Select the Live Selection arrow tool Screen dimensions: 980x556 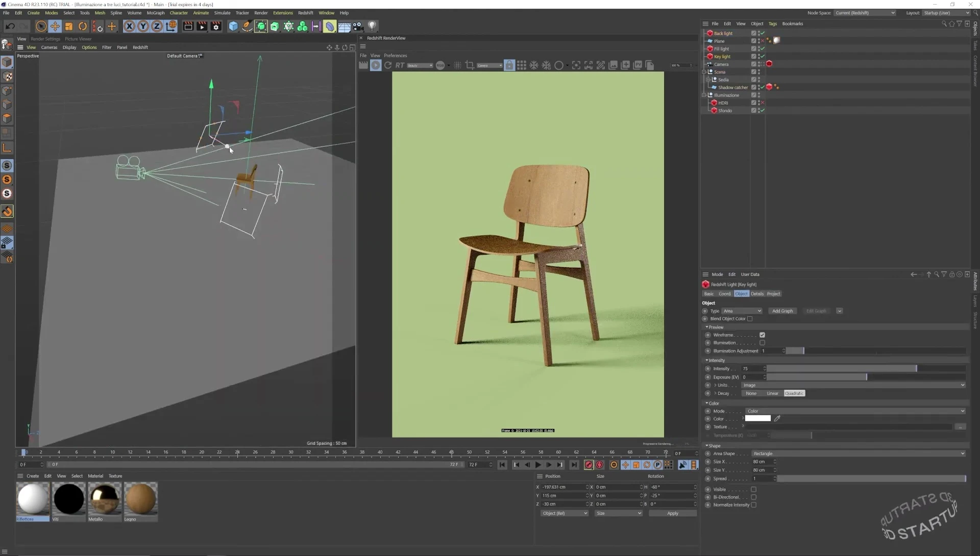[41, 26]
